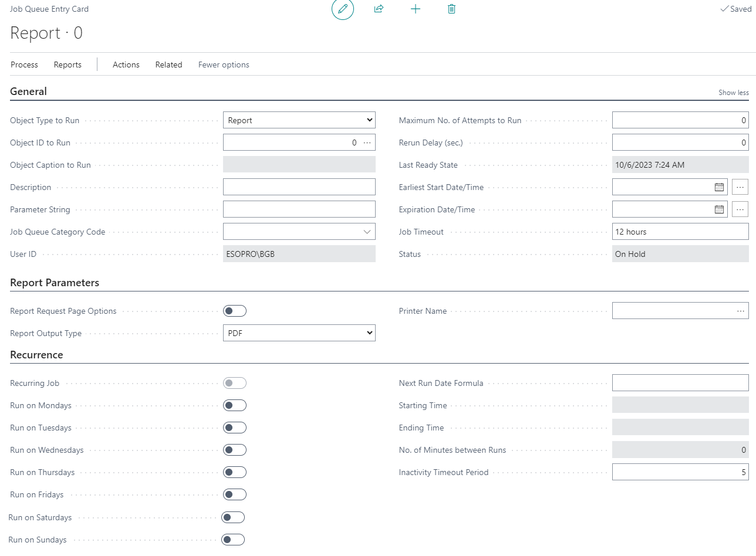Click Fewer options link
This screenshot has height=556, width=756.
224,65
